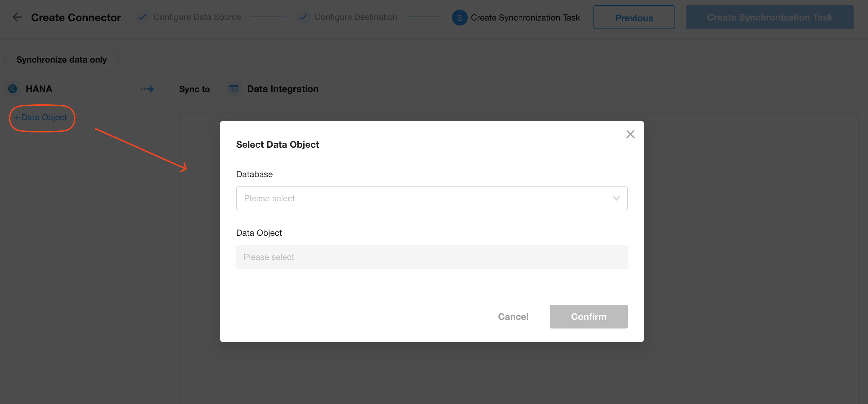Click the sync direction arrow icon
Image resolution: width=868 pixels, height=404 pixels.
pos(147,89)
